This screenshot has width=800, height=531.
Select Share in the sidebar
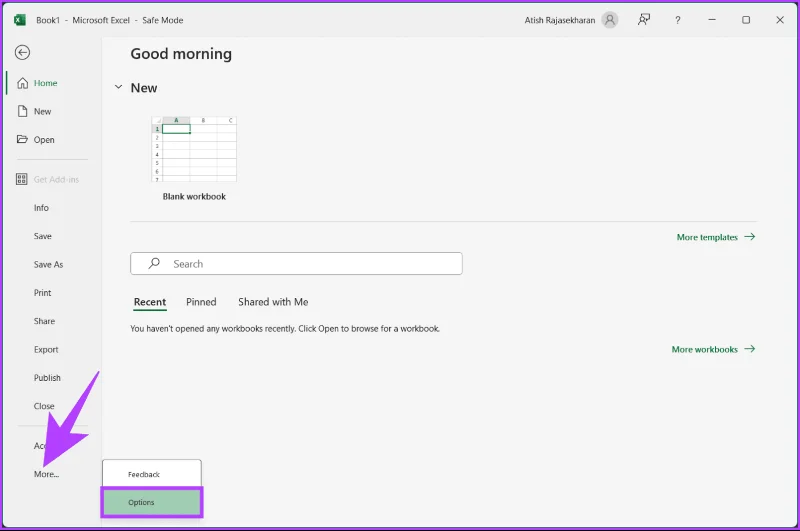click(44, 321)
